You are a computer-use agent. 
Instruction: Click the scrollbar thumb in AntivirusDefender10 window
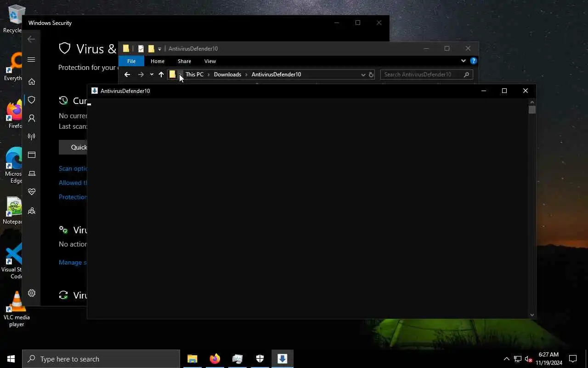pos(532,109)
